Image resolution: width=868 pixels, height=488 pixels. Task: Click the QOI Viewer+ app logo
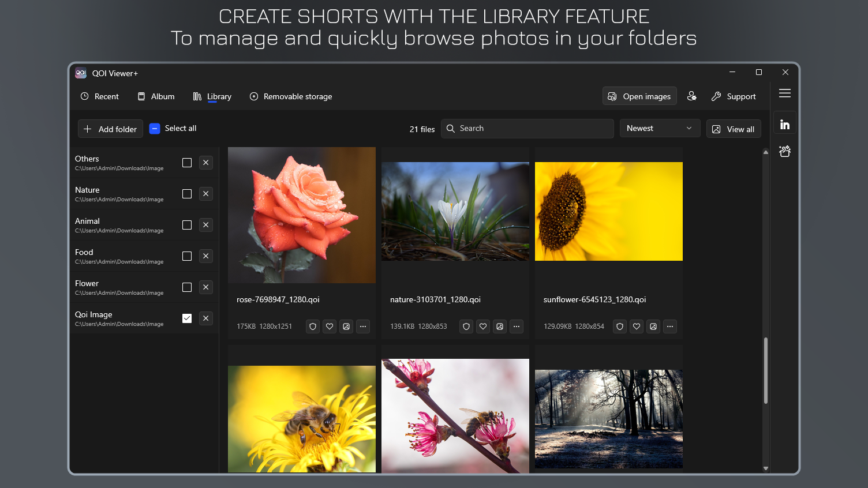[x=81, y=73]
